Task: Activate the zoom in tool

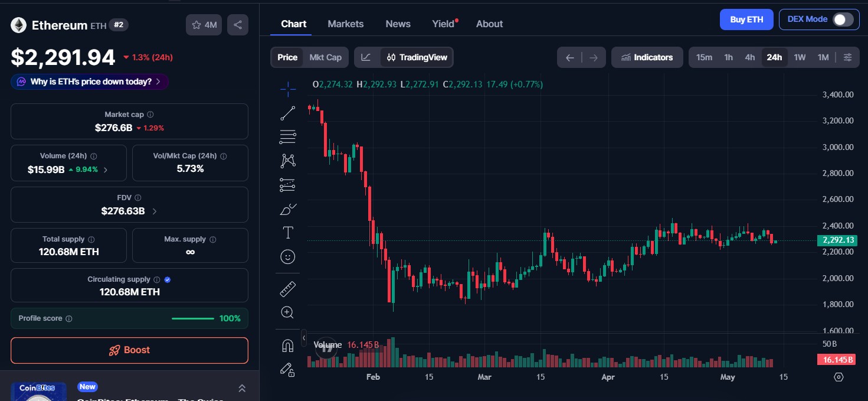Action: coord(288,312)
